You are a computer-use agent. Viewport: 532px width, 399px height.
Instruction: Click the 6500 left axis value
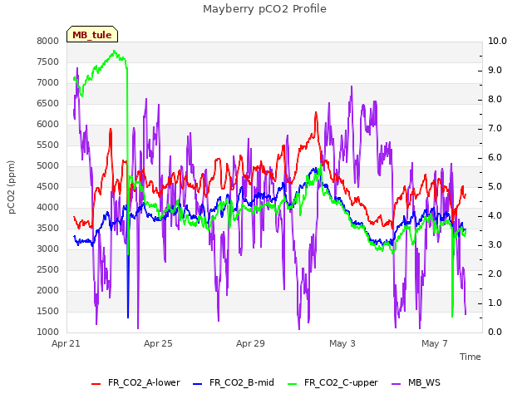(48, 103)
